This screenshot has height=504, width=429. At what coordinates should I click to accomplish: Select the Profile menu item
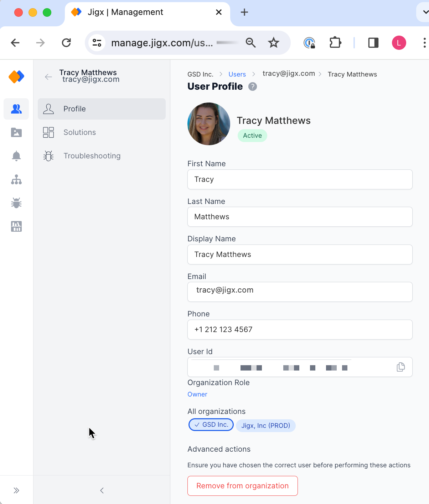[x=102, y=109]
